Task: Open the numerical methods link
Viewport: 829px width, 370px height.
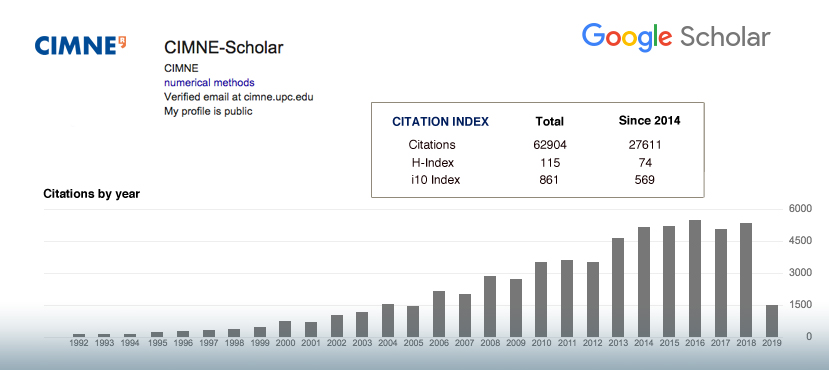Action: (x=209, y=82)
